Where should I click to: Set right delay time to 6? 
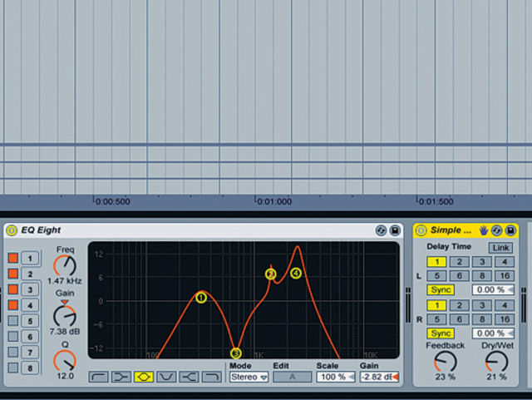click(460, 319)
